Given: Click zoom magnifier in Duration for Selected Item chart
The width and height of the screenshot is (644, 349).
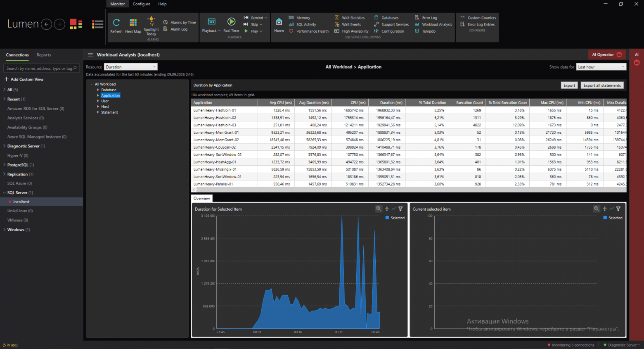Looking at the screenshot, I should point(379,209).
